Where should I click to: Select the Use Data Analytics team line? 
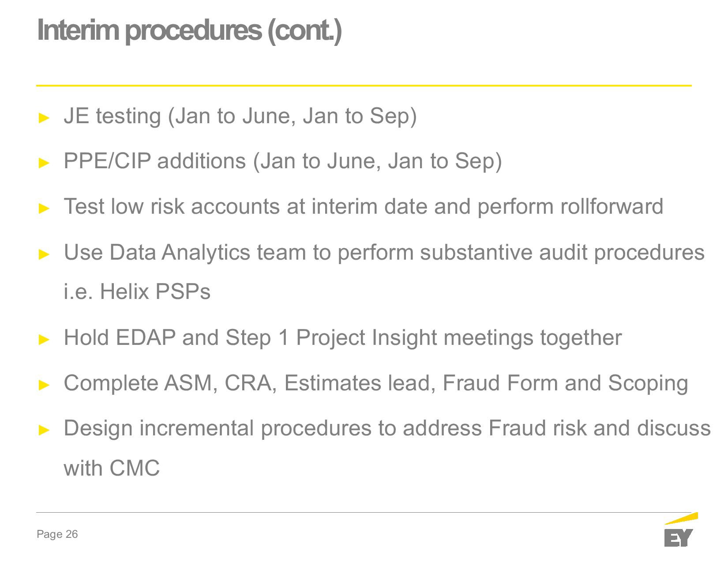click(384, 253)
